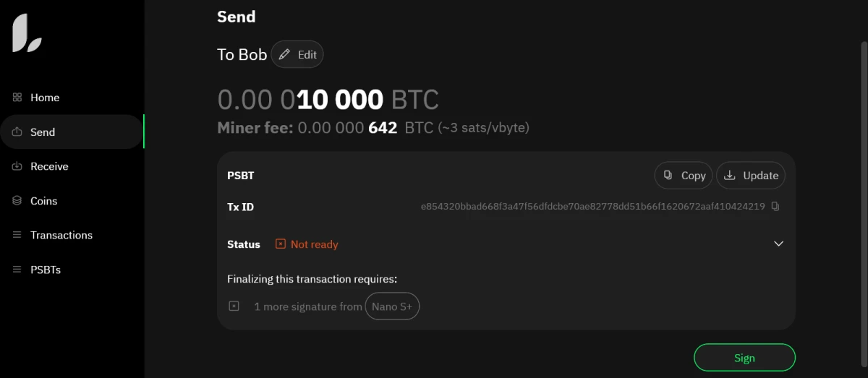Click the Nano S+ signer badge
868x378 pixels.
(392, 306)
